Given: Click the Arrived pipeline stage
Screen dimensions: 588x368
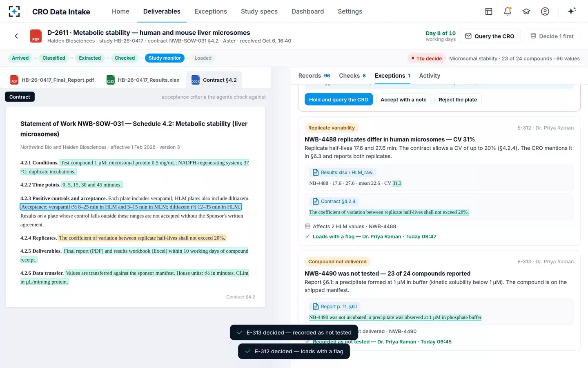Looking at the screenshot, I should (20, 58).
